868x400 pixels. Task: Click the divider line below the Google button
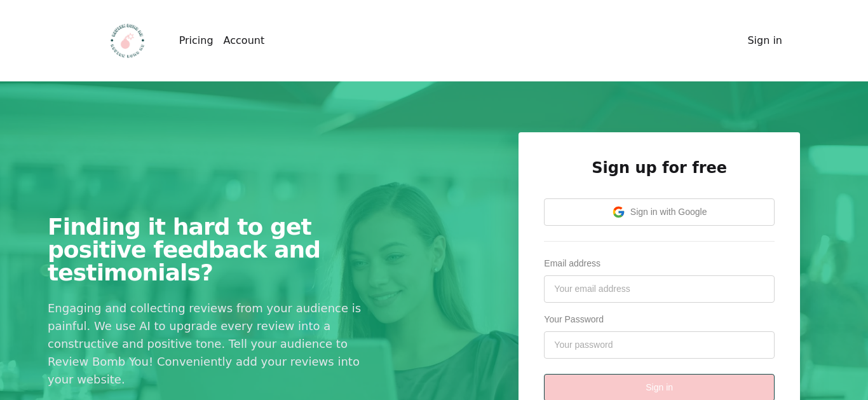tap(659, 241)
